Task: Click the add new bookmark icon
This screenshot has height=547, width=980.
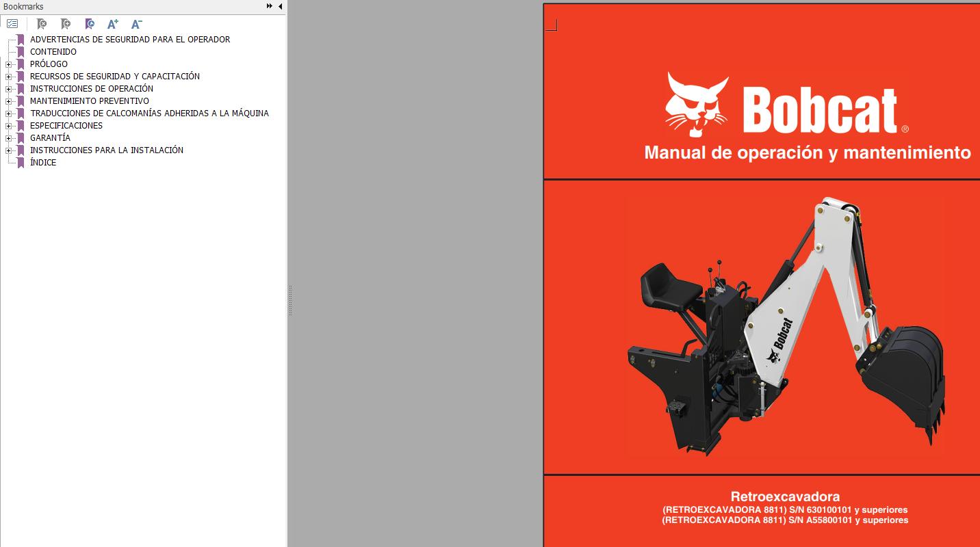Action: coord(66,24)
